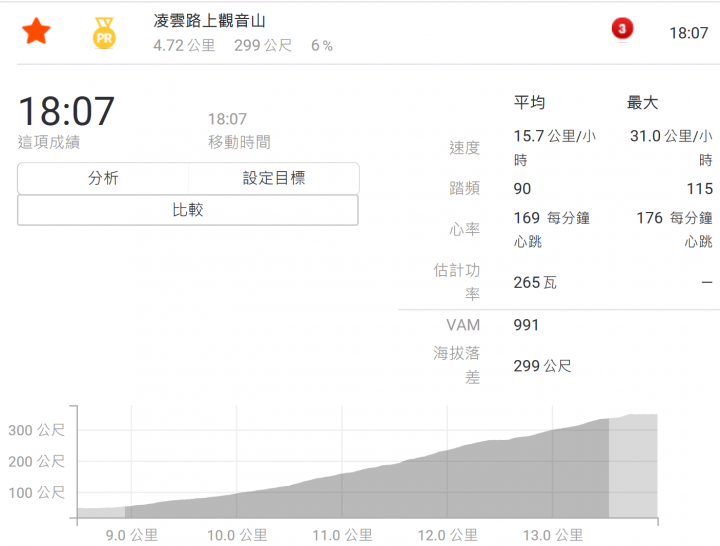Click the 分析 button
The image size is (720, 546).
tap(103, 178)
